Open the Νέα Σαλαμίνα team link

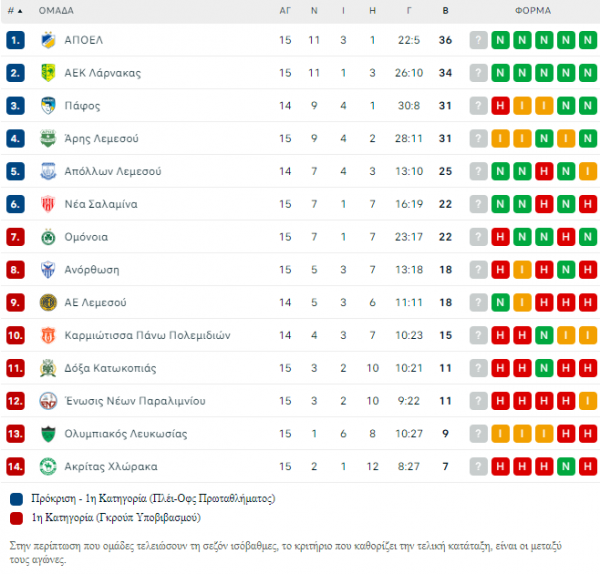point(101,204)
